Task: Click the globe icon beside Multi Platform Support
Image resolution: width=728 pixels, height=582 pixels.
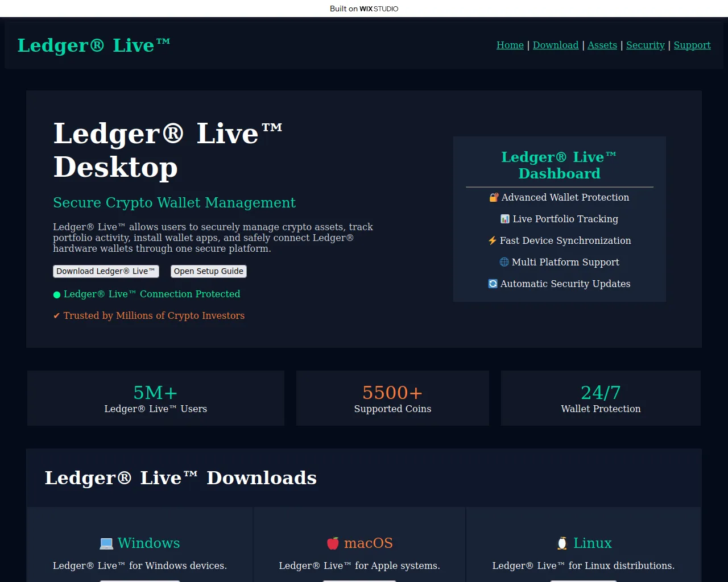Action: click(504, 262)
